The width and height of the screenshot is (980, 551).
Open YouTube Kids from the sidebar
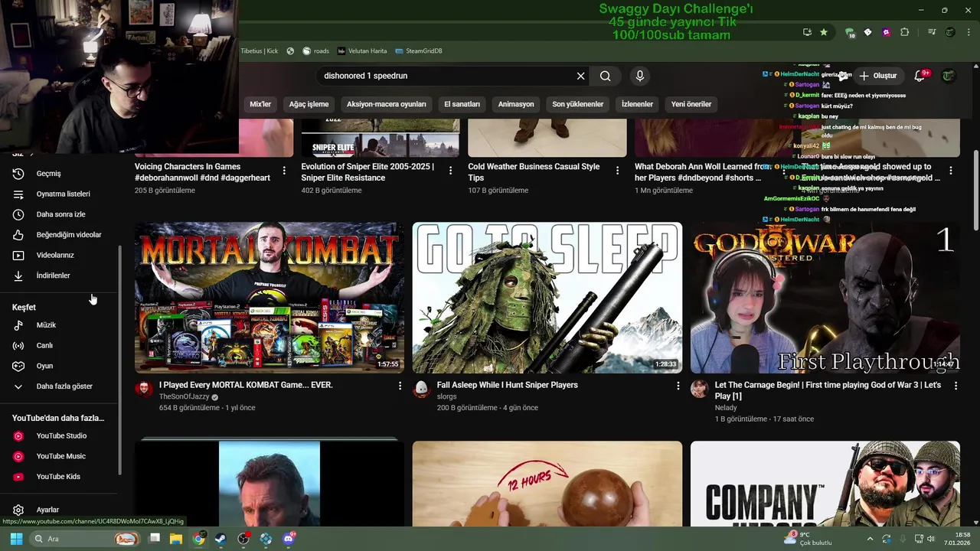[x=60, y=477]
